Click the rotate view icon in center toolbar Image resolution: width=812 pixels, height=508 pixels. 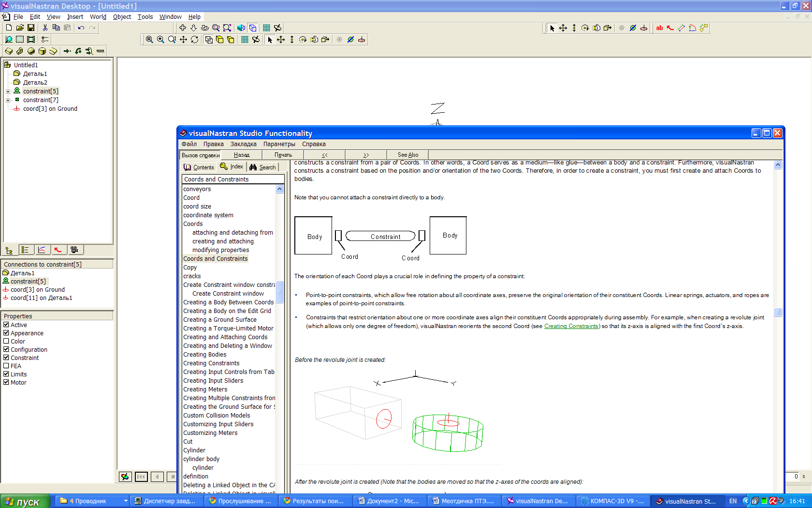pyautogui.click(x=194, y=39)
